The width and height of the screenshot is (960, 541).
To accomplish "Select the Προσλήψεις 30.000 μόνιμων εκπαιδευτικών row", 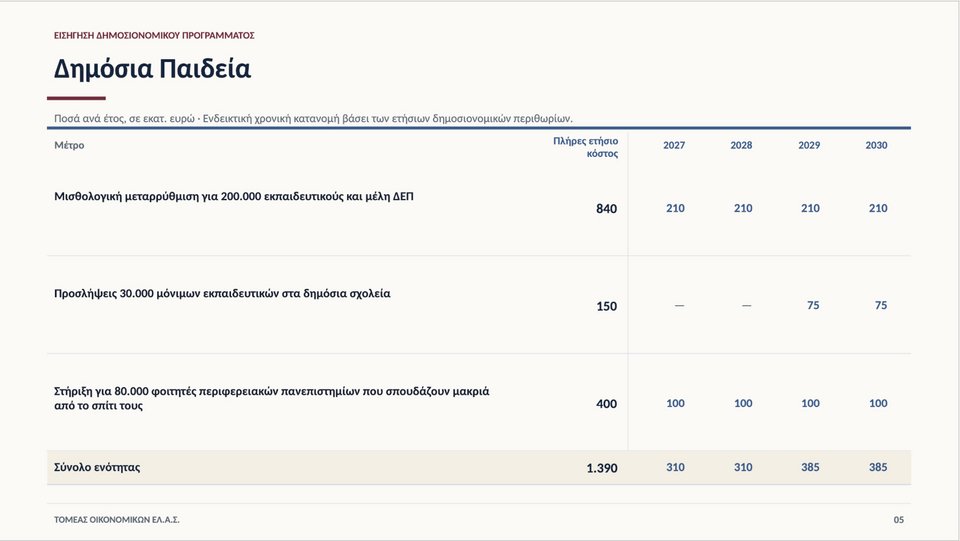I will (479, 305).
